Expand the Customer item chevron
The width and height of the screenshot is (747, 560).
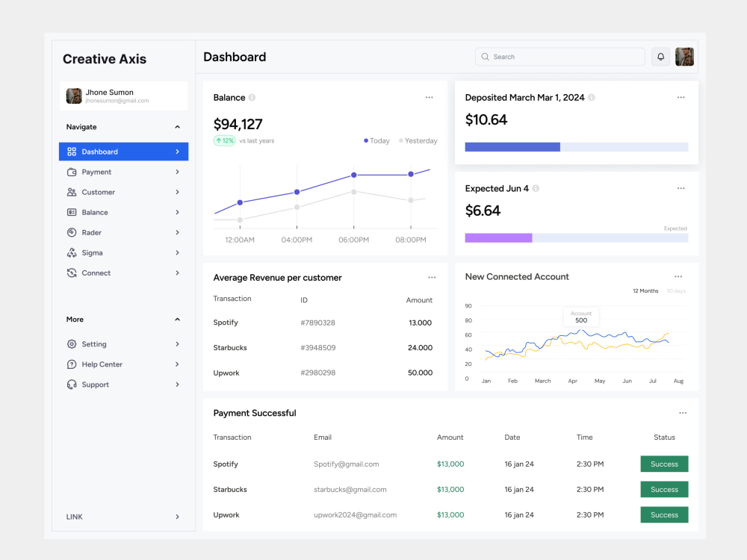(177, 192)
